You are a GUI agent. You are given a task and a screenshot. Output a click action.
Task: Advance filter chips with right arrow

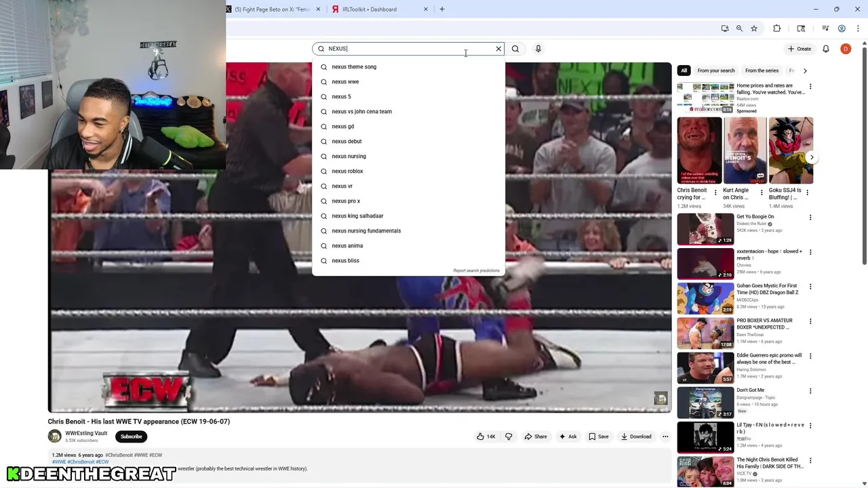(805, 70)
